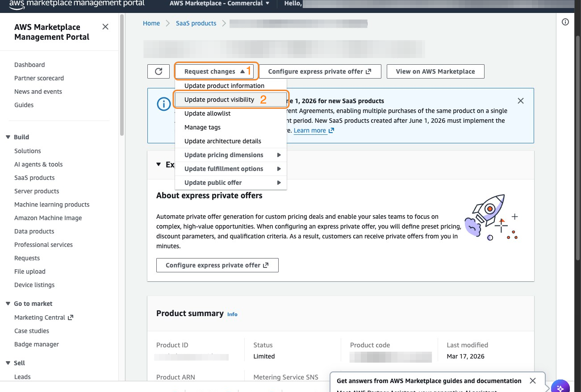This screenshot has width=581, height=392.
Task: Open Guides in the sidebar
Action: [24, 105]
